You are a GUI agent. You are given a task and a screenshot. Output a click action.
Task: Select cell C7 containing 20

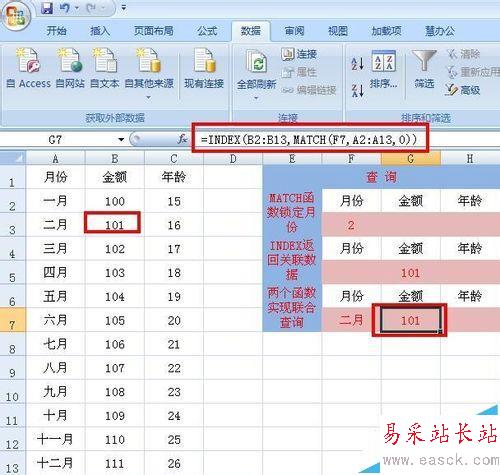pyautogui.click(x=174, y=320)
